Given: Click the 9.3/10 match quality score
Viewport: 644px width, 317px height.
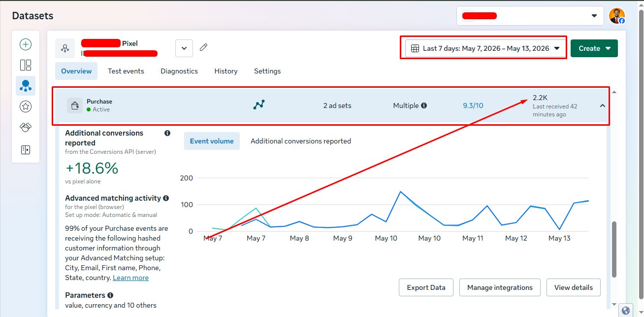Looking at the screenshot, I should [x=473, y=106].
